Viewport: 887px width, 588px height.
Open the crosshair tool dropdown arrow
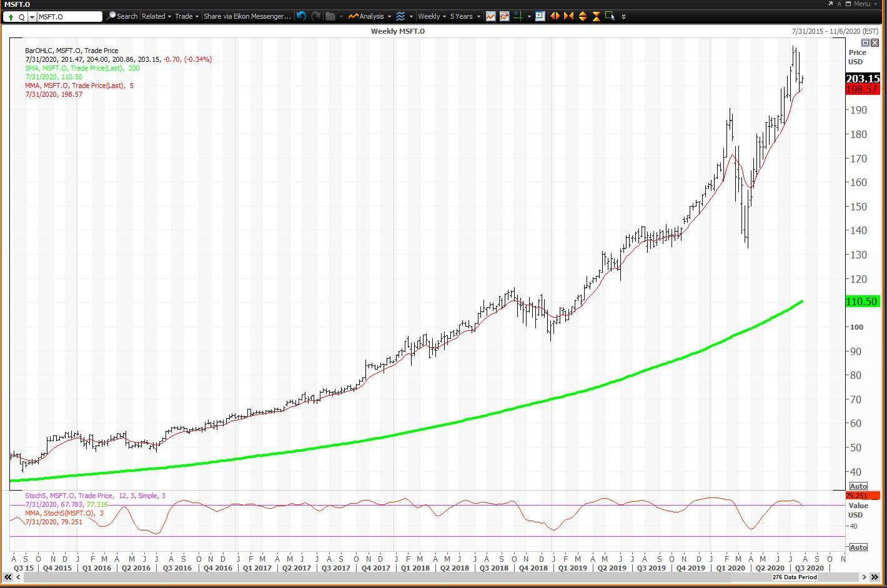[528, 16]
